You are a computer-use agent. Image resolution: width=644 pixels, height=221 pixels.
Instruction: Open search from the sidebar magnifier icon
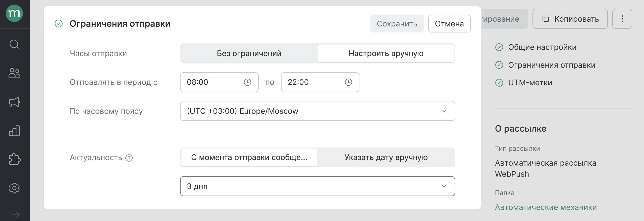point(14,44)
